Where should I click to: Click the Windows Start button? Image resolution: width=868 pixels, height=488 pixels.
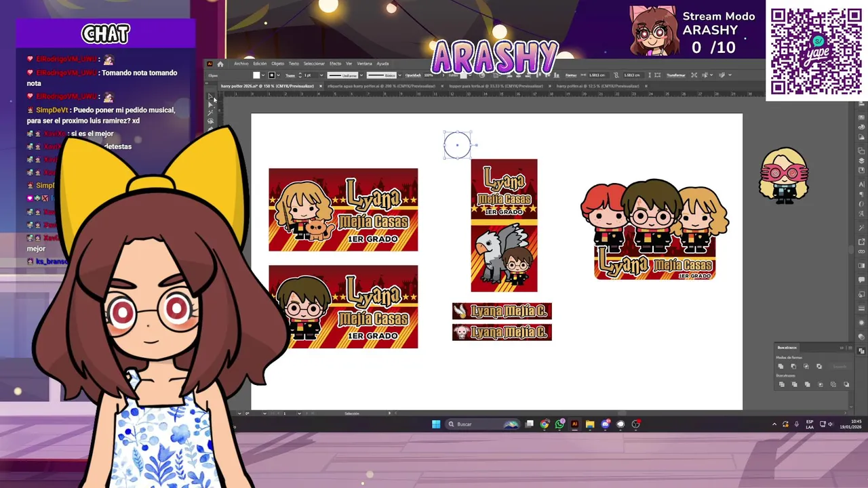(x=436, y=424)
